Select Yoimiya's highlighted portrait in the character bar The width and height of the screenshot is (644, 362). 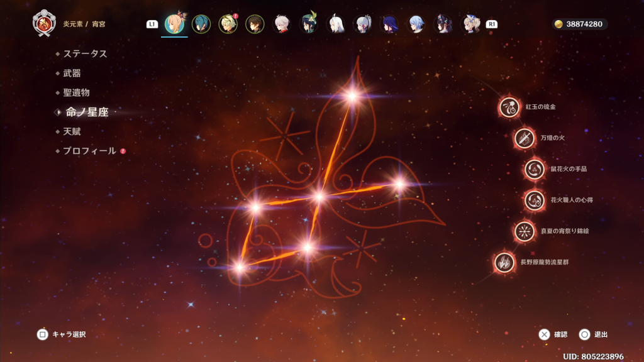coord(175,24)
